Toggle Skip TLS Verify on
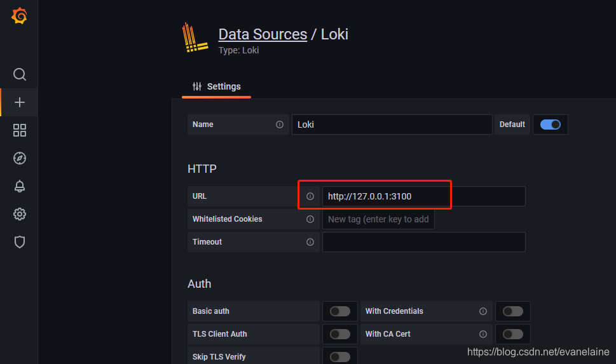The height and width of the screenshot is (364, 616). coord(340,357)
